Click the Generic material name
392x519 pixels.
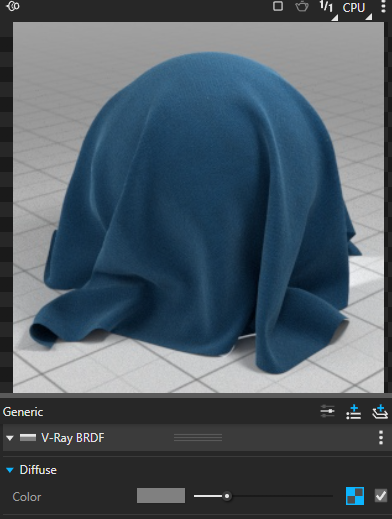[23, 412]
